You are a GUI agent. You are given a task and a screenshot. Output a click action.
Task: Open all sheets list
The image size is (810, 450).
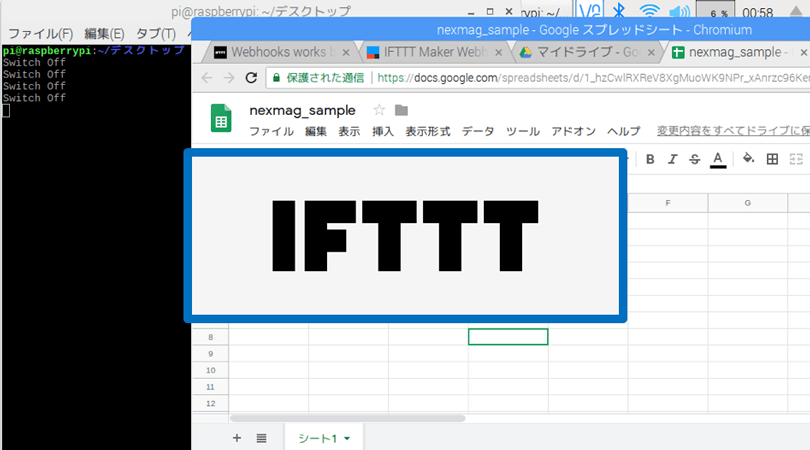click(261, 438)
